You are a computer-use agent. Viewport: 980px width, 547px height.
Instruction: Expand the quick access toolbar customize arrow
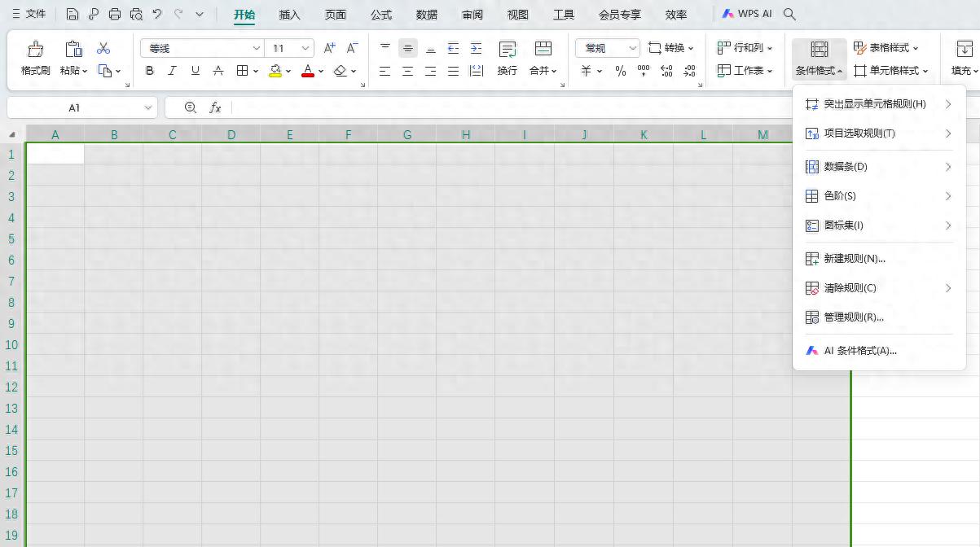200,15
